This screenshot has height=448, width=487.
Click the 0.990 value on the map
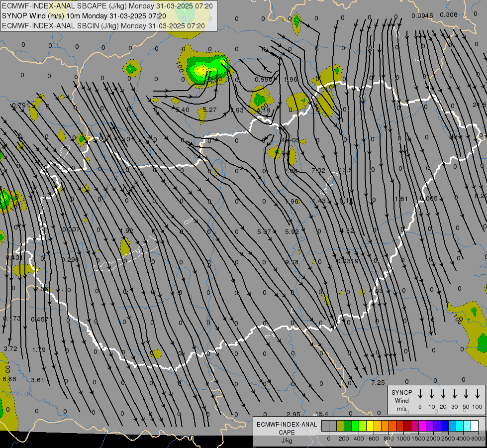click(263, 80)
